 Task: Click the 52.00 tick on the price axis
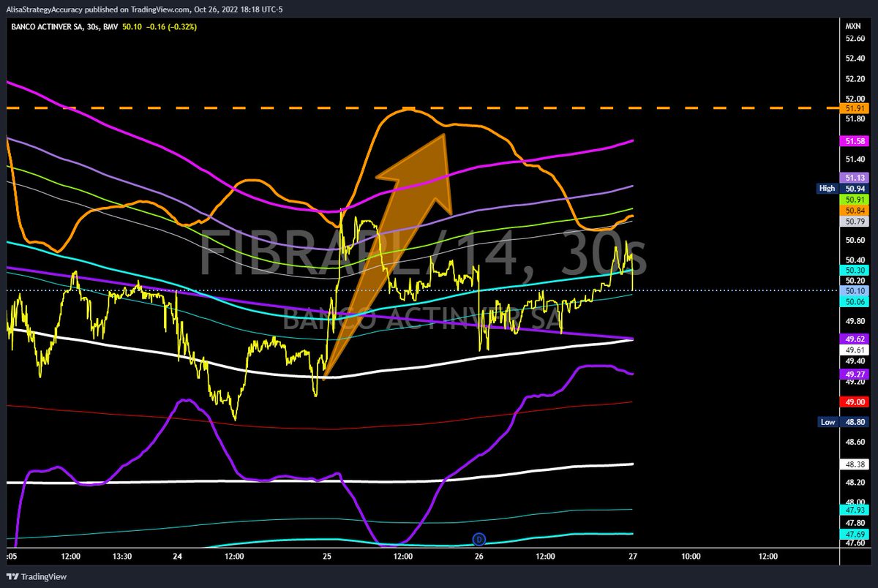[x=855, y=99]
